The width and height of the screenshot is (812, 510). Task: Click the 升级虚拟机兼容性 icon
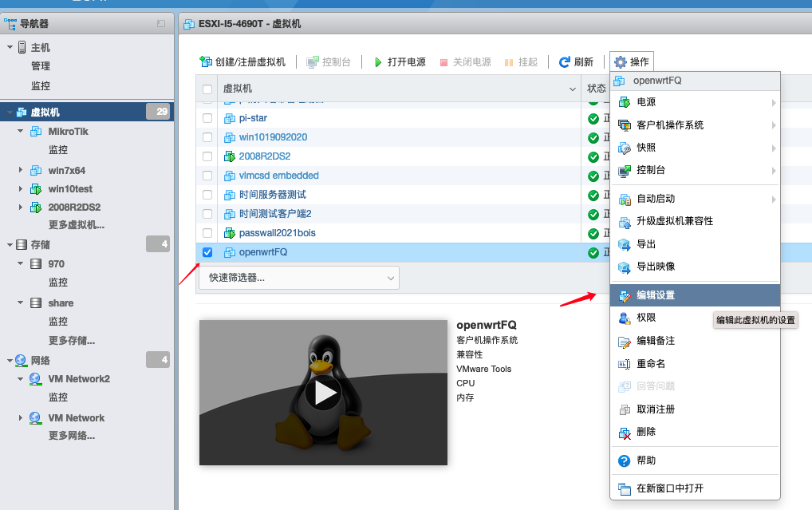(625, 222)
